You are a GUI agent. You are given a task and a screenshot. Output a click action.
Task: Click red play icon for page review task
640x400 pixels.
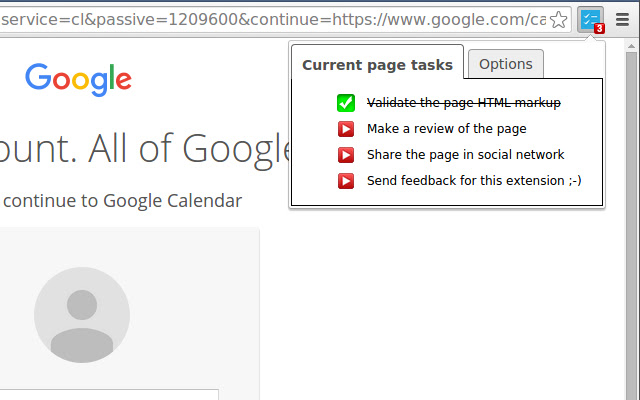tap(346, 129)
